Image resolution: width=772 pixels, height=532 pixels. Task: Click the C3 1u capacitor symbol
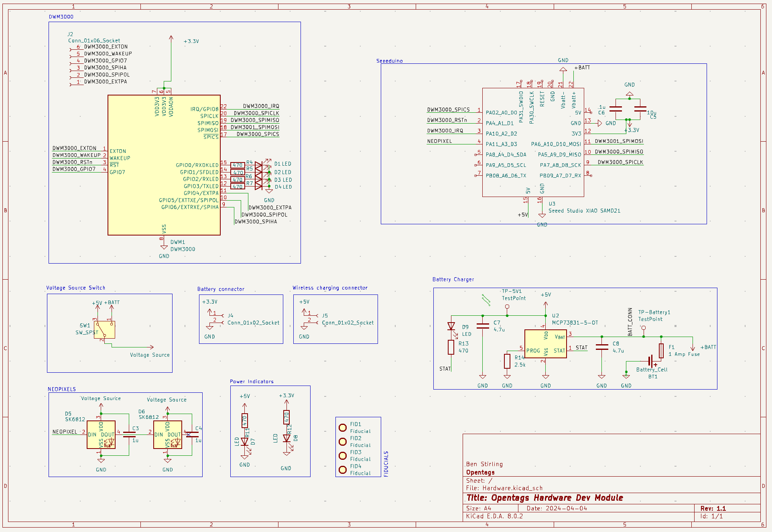pyautogui.click(x=129, y=435)
